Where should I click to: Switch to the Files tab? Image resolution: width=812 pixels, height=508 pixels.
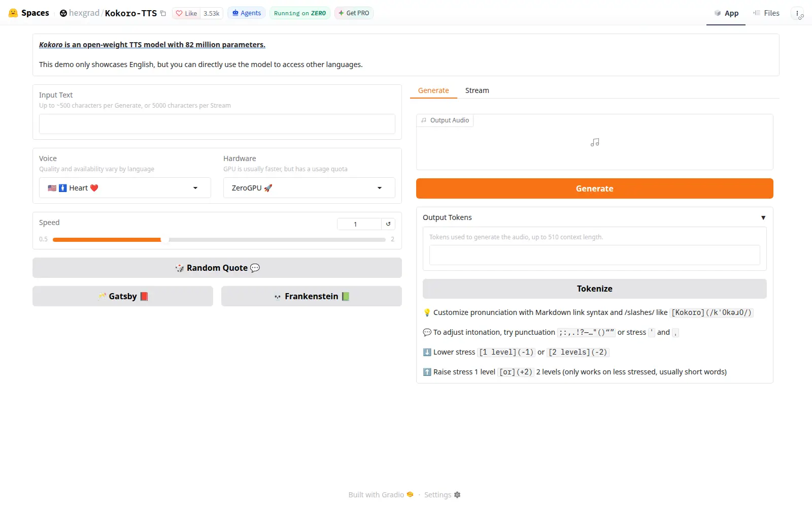coord(766,13)
